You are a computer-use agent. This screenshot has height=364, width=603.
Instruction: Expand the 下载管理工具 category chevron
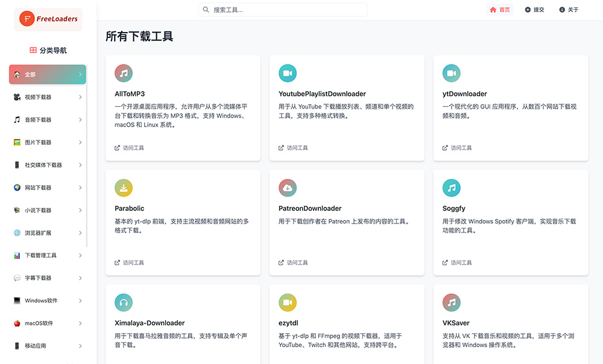click(x=80, y=256)
